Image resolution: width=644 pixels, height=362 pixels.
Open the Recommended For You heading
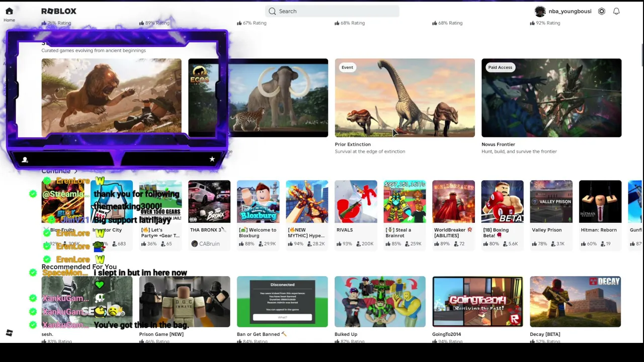coord(79,267)
